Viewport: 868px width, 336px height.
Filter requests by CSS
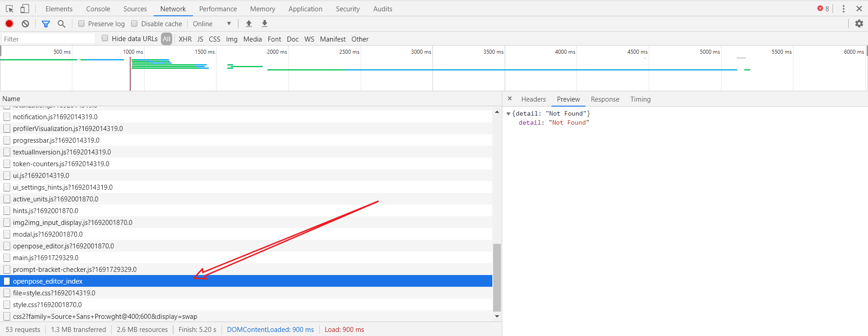pyautogui.click(x=215, y=39)
